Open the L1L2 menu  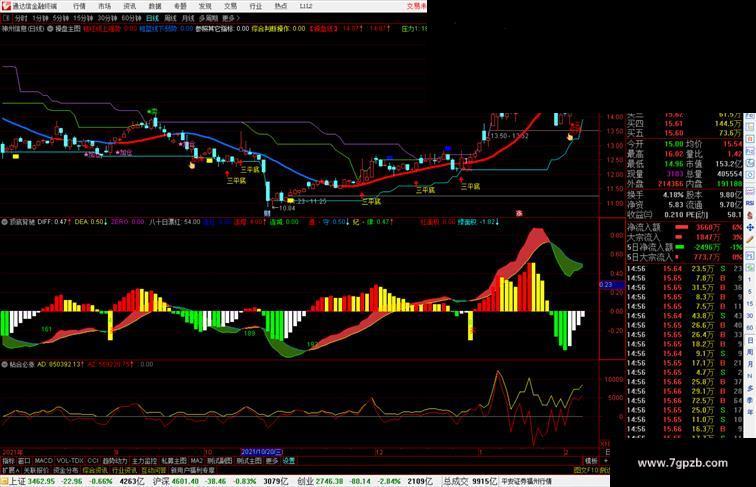306,6
